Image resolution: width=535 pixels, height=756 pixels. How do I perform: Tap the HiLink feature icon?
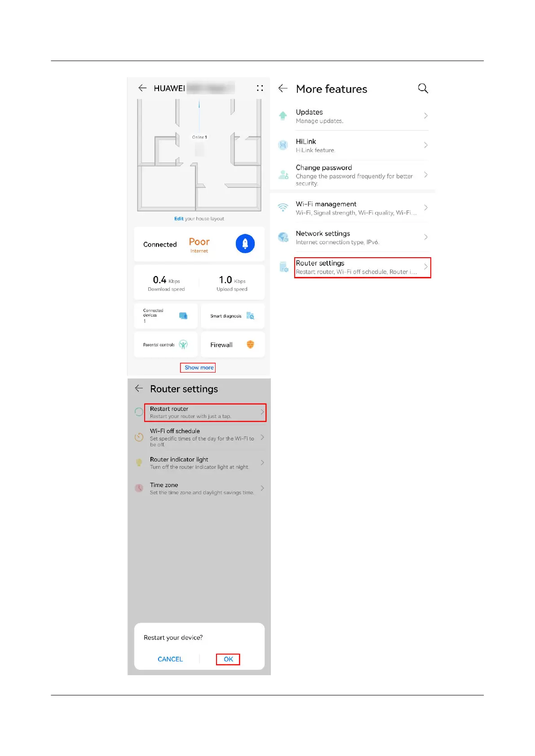coord(283,145)
